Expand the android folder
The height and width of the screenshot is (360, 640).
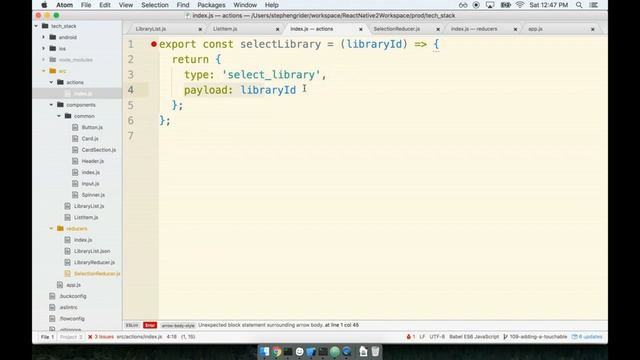pyautogui.click(x=44, y=37)
